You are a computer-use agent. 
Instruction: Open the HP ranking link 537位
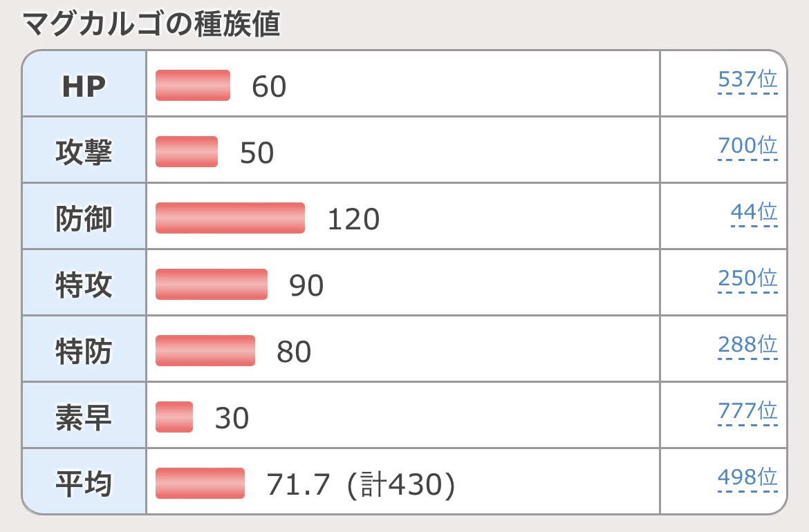coord(747,80)
